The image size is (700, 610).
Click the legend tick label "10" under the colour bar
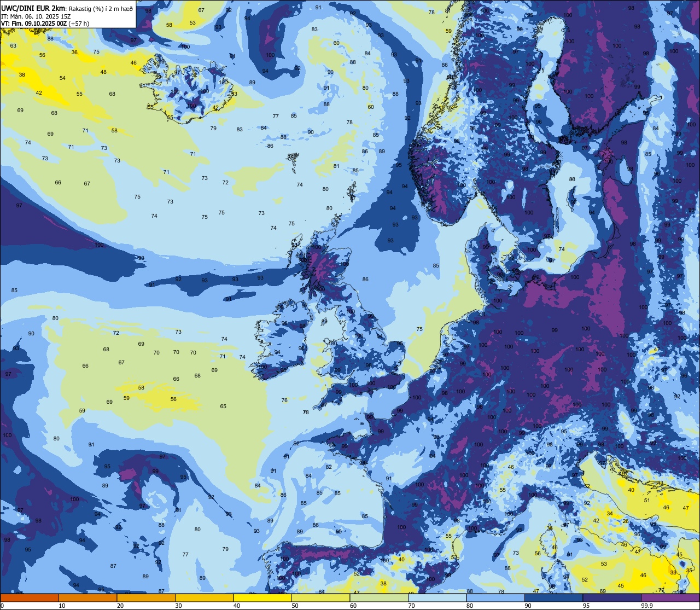tap(62, 606)
